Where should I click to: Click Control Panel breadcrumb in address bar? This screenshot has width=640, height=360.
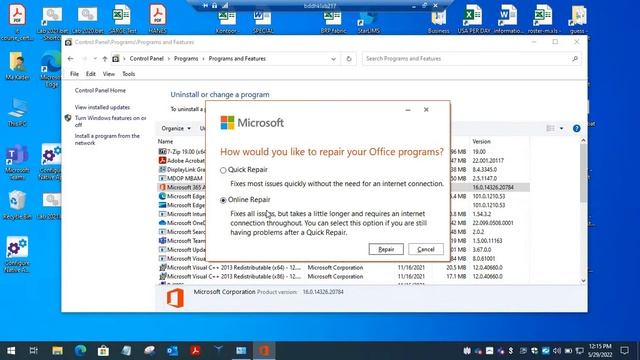[147, 59]
